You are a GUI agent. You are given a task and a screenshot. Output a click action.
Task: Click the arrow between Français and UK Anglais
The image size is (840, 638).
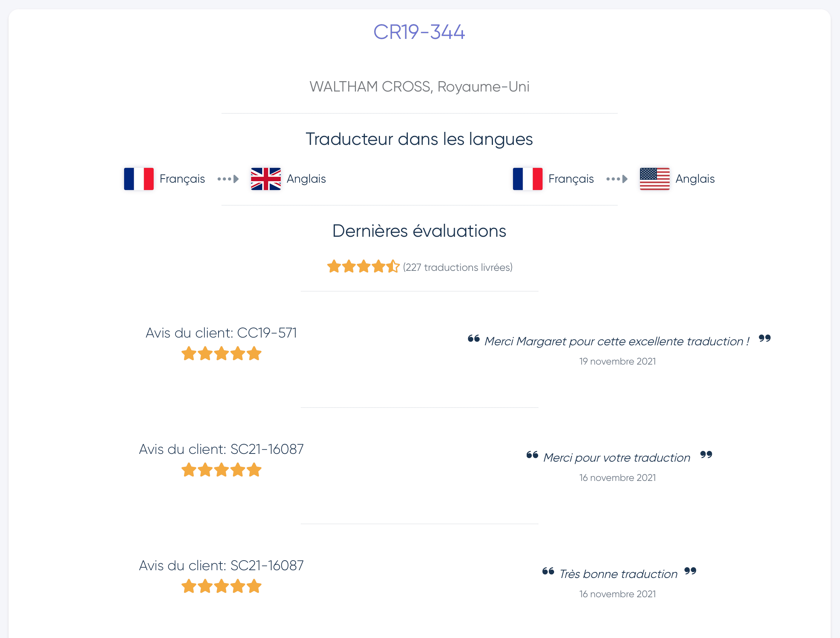(x=228, y=179)
